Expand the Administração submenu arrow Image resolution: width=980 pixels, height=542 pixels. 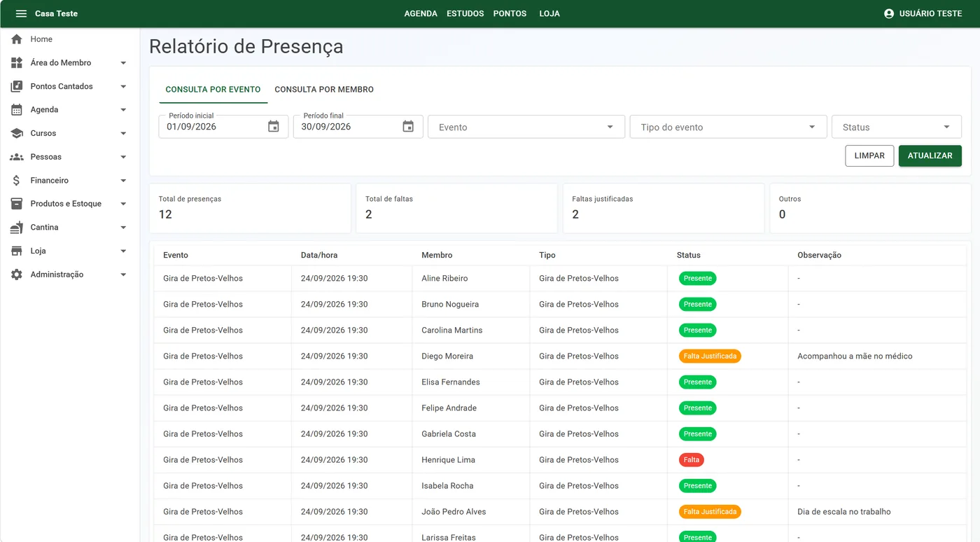(x=123, y=275)
